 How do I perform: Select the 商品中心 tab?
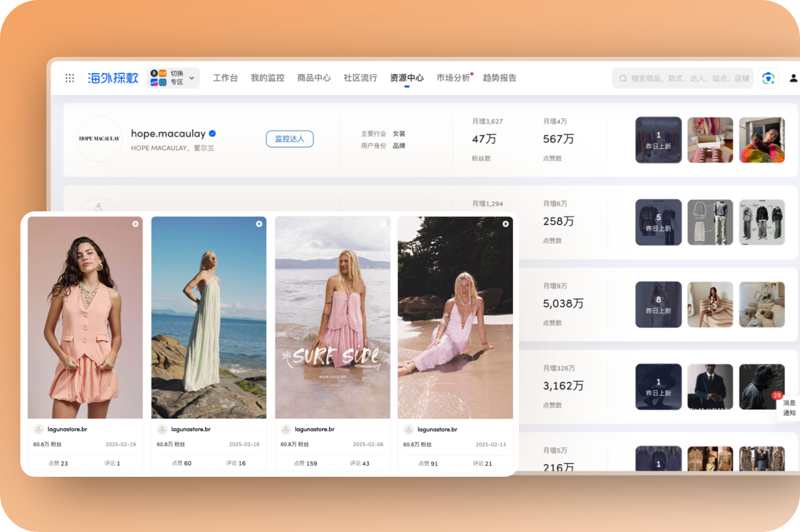[314, 78]
